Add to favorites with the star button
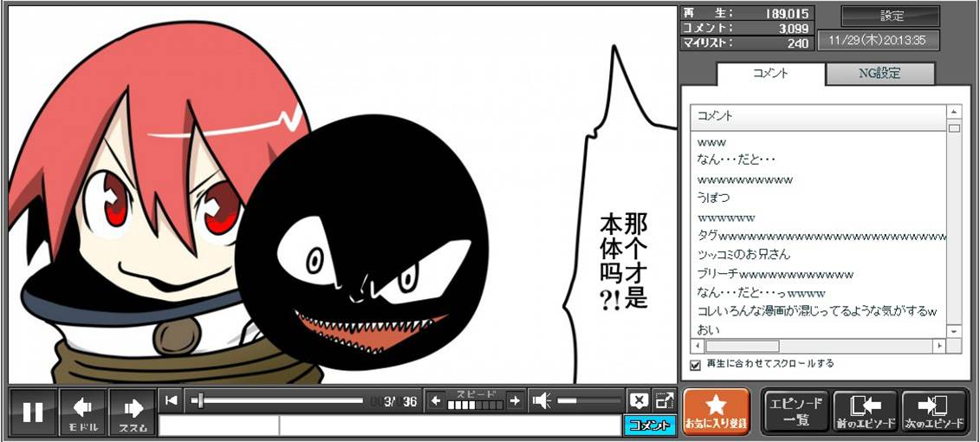 click(716, 412)
